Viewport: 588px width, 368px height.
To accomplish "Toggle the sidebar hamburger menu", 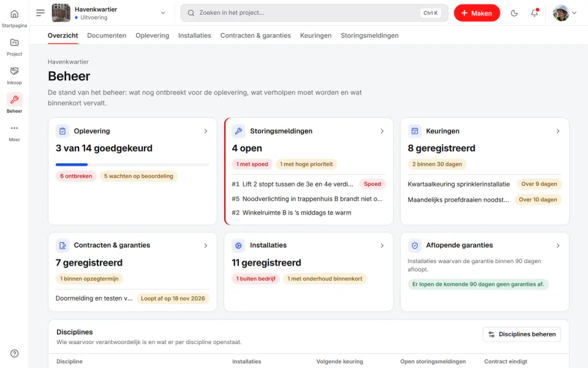I will click(x=40, y=13).
